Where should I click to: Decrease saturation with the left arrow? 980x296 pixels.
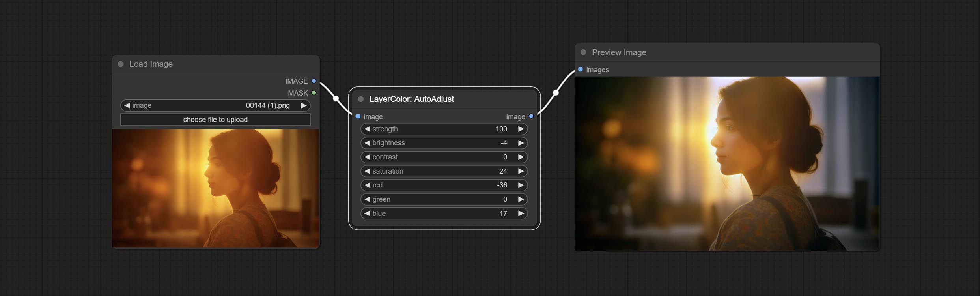367,171
